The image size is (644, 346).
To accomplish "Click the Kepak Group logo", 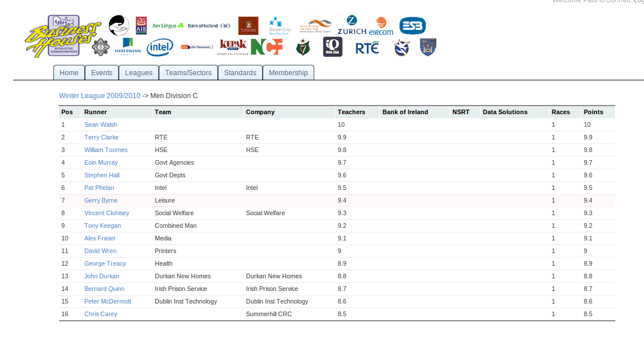I will (x=233, y=47).
